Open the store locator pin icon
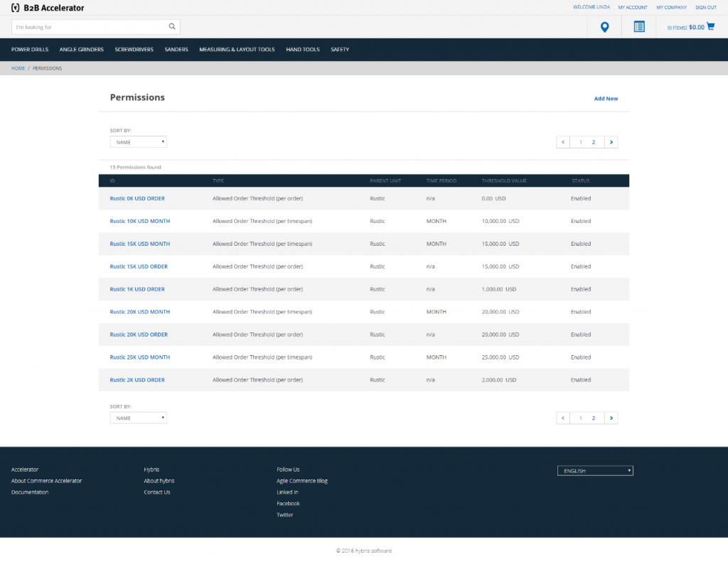728x564 pixels. [x=604, y=27]
